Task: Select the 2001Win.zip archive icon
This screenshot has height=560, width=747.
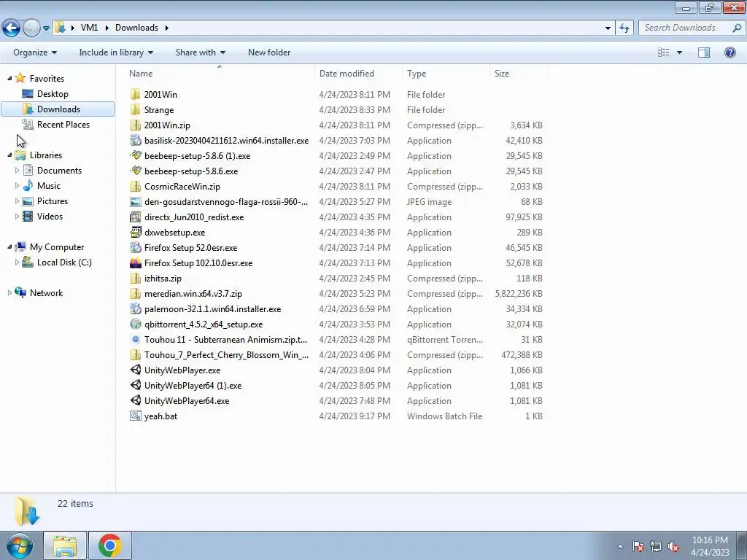Action: 135,125
